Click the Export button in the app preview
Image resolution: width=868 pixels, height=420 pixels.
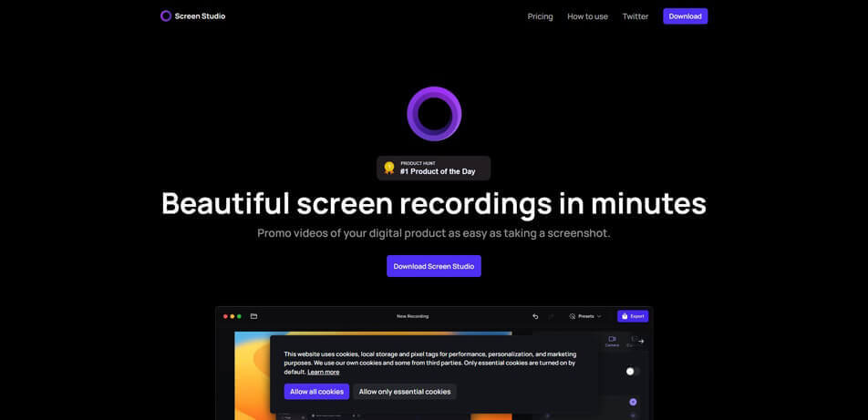click(633, 316)
